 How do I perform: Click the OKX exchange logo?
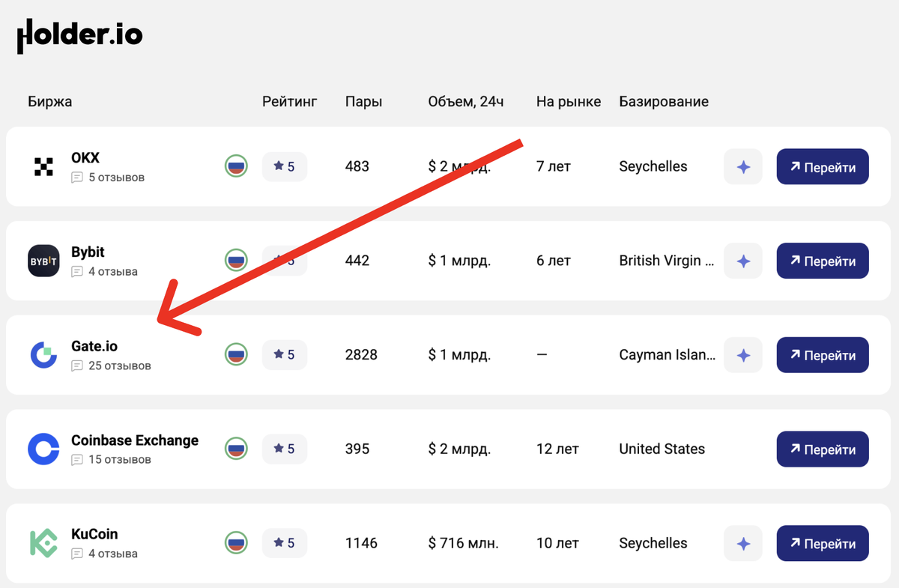tap(43, 166)
